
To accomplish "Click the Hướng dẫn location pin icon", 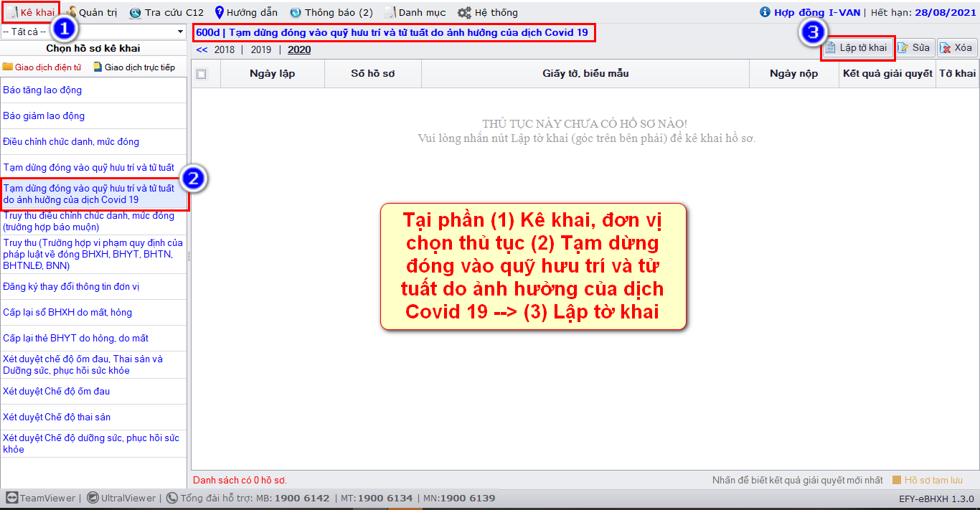I will [x=220, y=12].
